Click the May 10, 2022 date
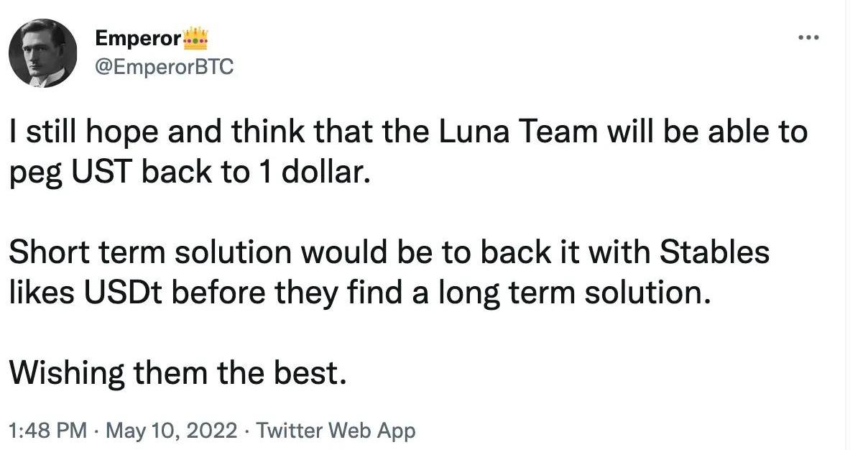 click(x=171, y=431)
